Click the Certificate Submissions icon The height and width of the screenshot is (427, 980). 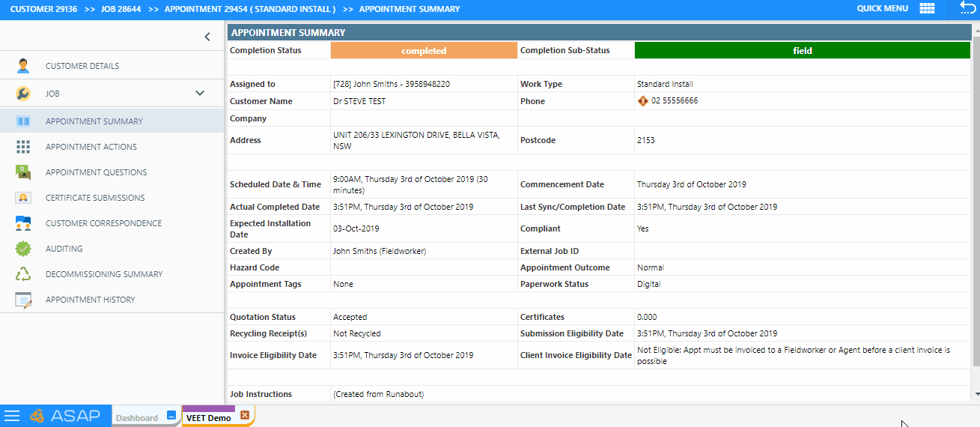pos(23,198)
